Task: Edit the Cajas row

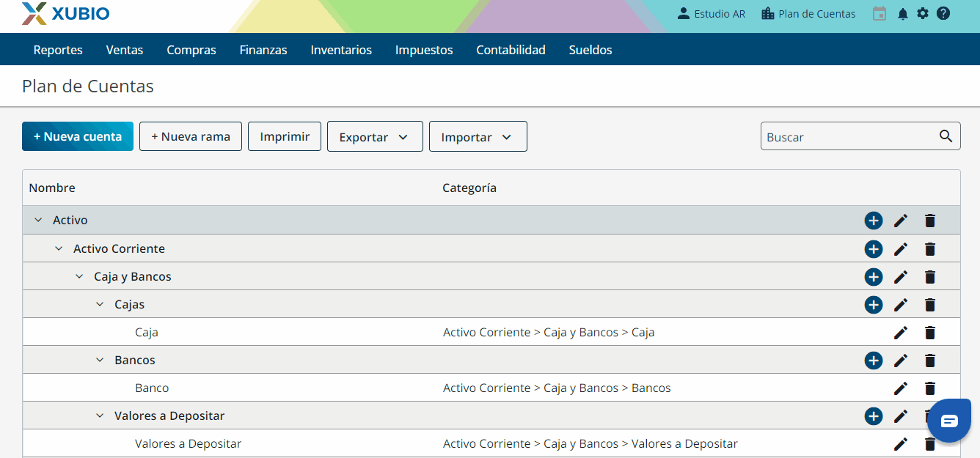Action: (901, 305)
